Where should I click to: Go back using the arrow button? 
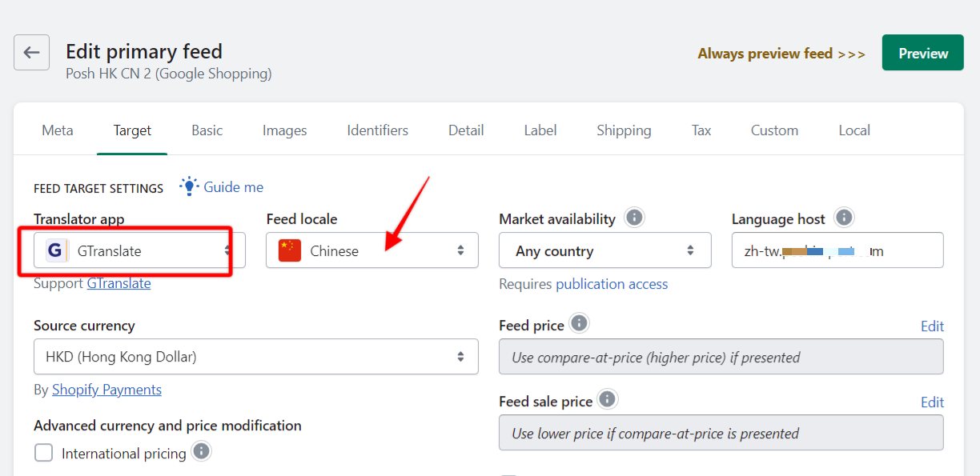tap(31, 53)
